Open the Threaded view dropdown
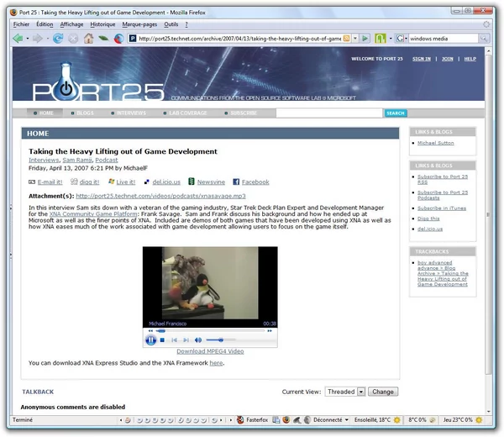Image resolution: width=504 pixels, height=437 pixels. [361, 392]
